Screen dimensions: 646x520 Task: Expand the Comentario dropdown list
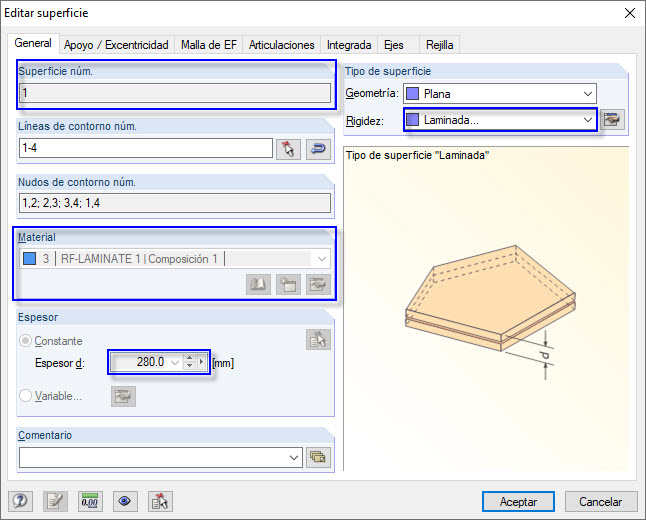click(294, 457)
